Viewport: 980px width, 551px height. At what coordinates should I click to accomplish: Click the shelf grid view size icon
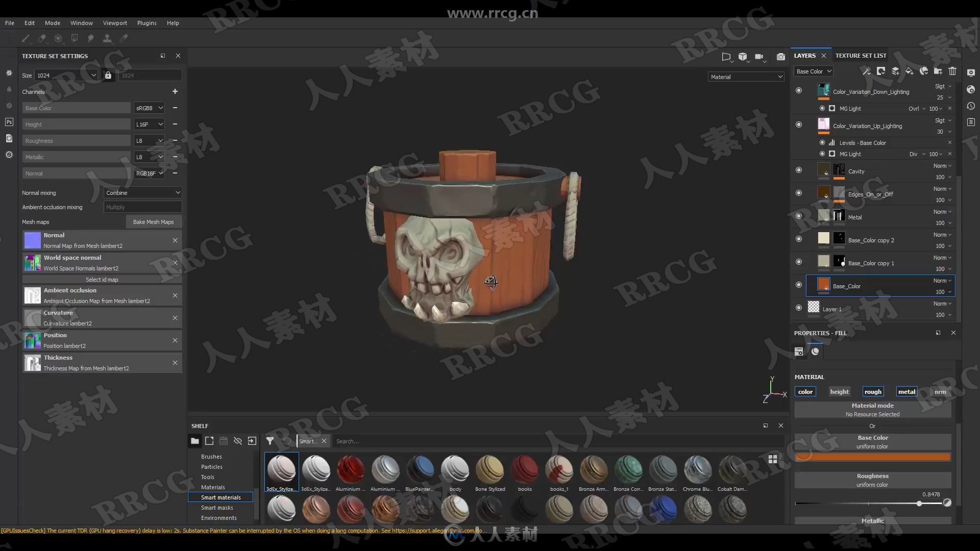pos(773,459)
